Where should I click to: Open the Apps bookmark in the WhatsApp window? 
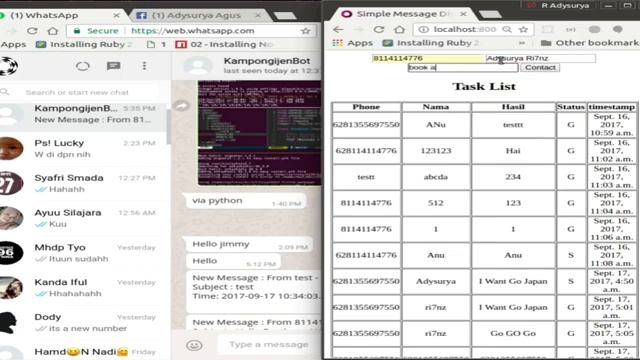pos(13,44)
